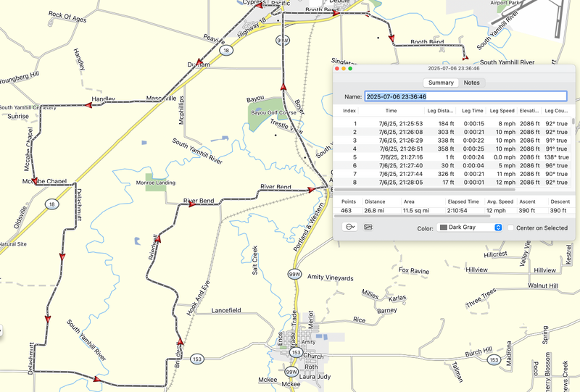The width and height of the screenshot is (580, 392).
Task: Click the Time column header
Action: click(391, 111)
